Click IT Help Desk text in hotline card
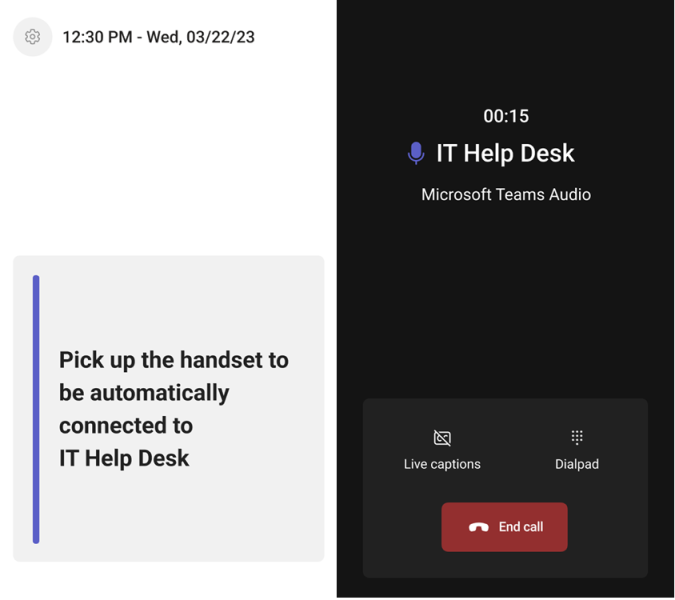Screen dimensions: 675x600 coord(124,459)
